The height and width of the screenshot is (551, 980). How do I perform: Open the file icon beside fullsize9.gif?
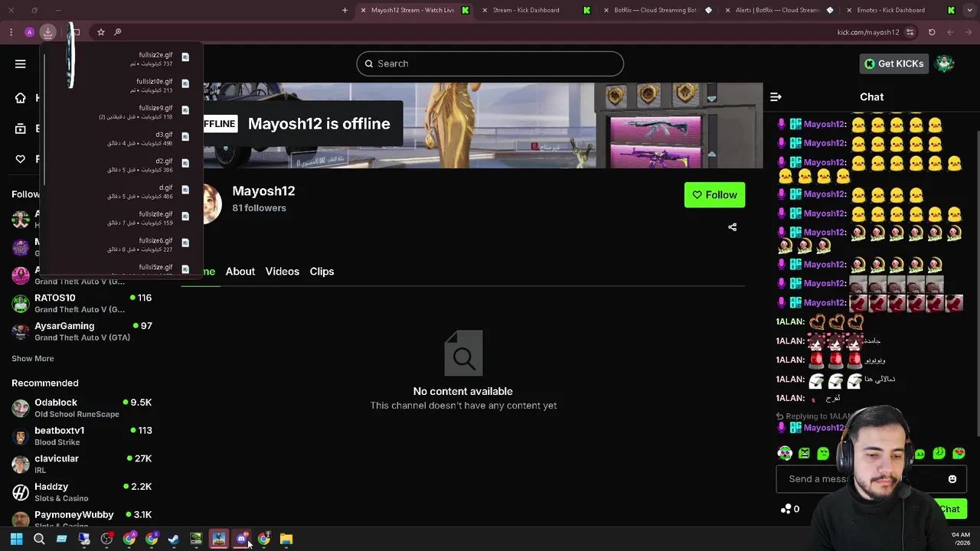185,110
